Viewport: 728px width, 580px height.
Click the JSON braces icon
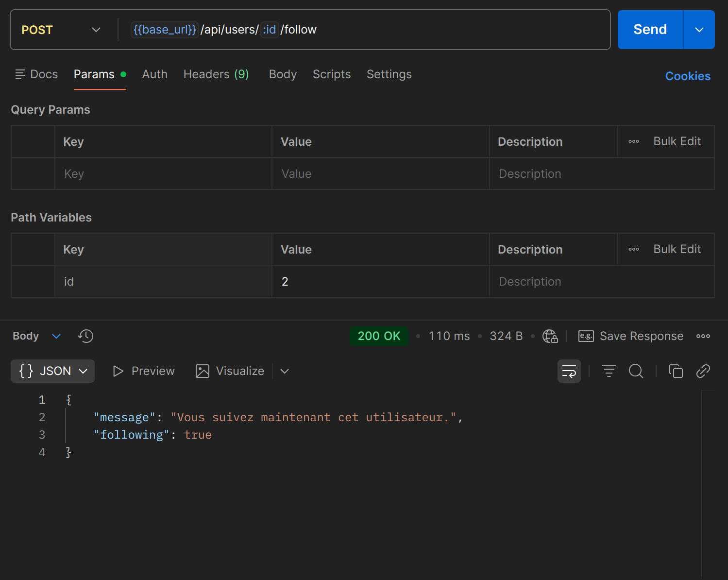pyautogui.click(x=26, y=371)
